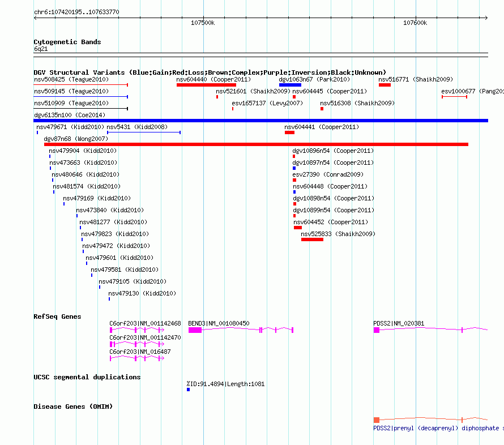504x445 pixels.
Task: Select the Cytogenetic Bands track title
Action: 67,42
